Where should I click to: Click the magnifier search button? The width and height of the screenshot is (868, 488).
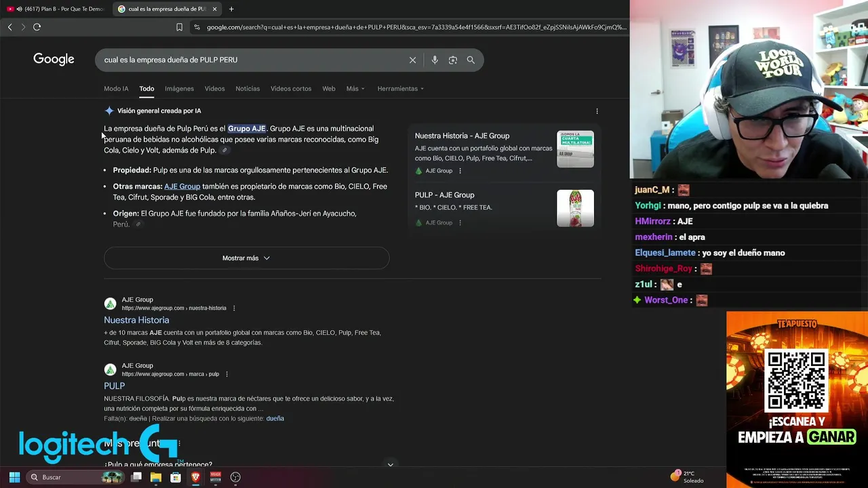471,60
